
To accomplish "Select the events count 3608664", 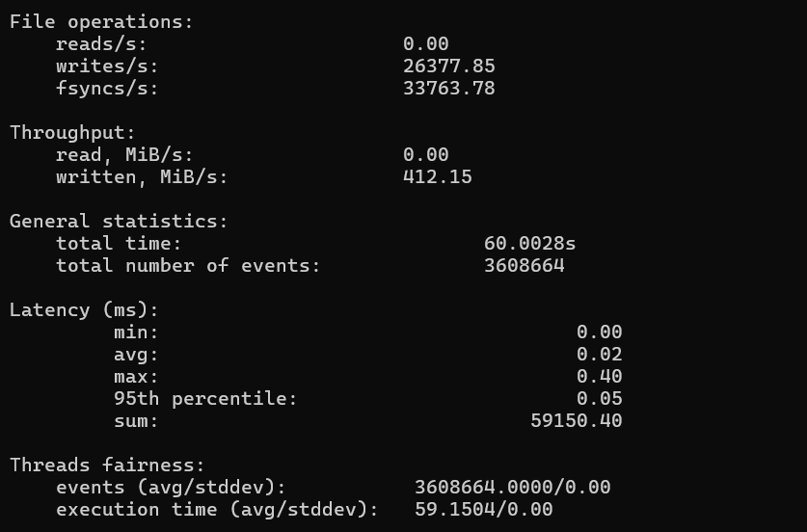I will pos(524,266).
